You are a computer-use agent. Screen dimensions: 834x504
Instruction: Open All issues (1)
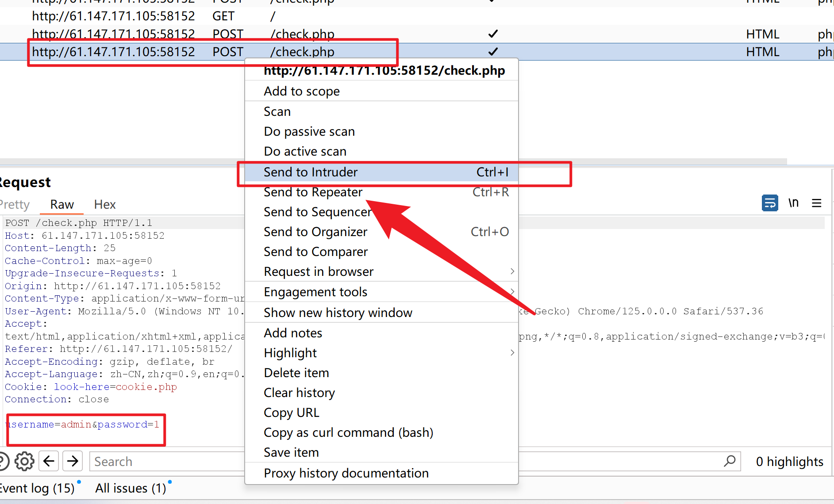pyautogui.click(x=131, y=488)
